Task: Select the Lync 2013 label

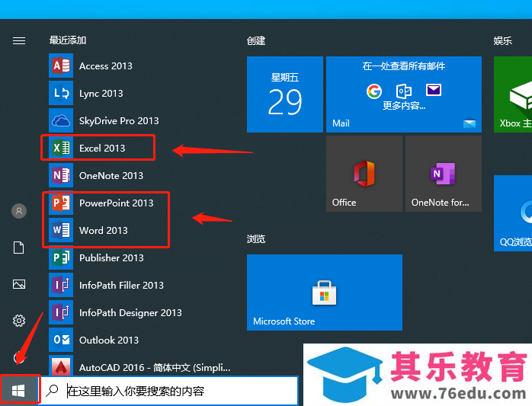Action: (x=101, y=94)
